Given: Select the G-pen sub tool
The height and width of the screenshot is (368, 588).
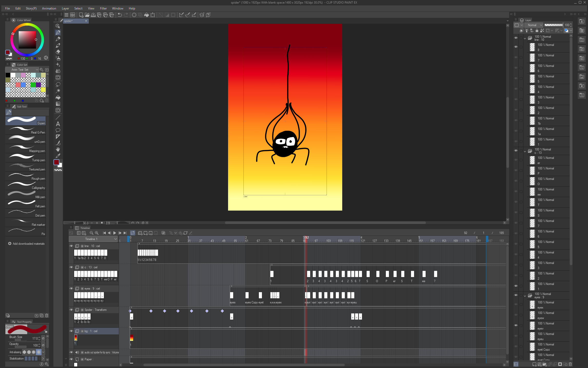Looking at the screenshot, I should pos(25,120).
